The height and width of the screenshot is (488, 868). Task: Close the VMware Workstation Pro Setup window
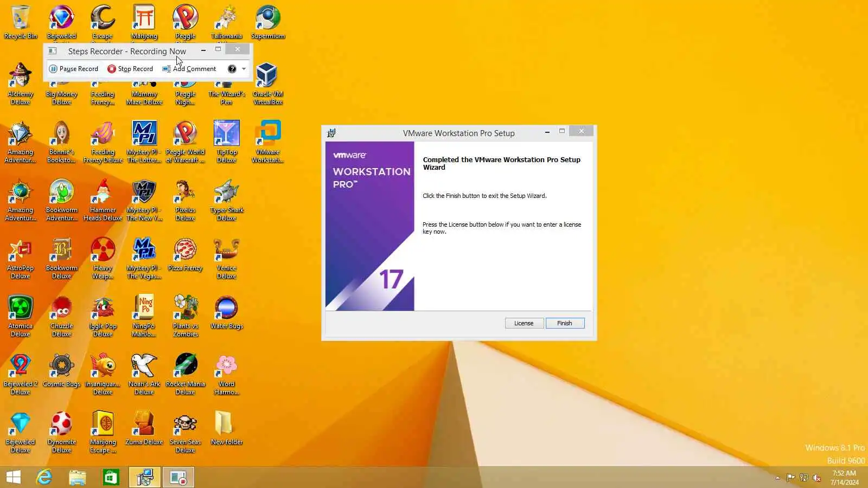[582, 131]
